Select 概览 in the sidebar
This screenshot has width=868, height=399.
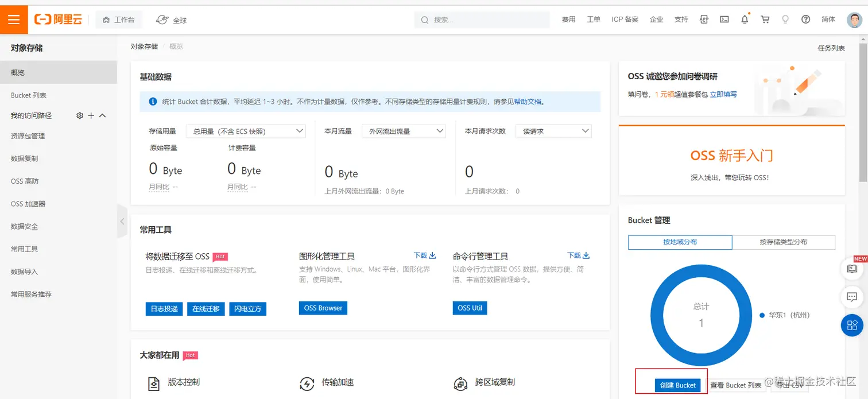[59, 72]
